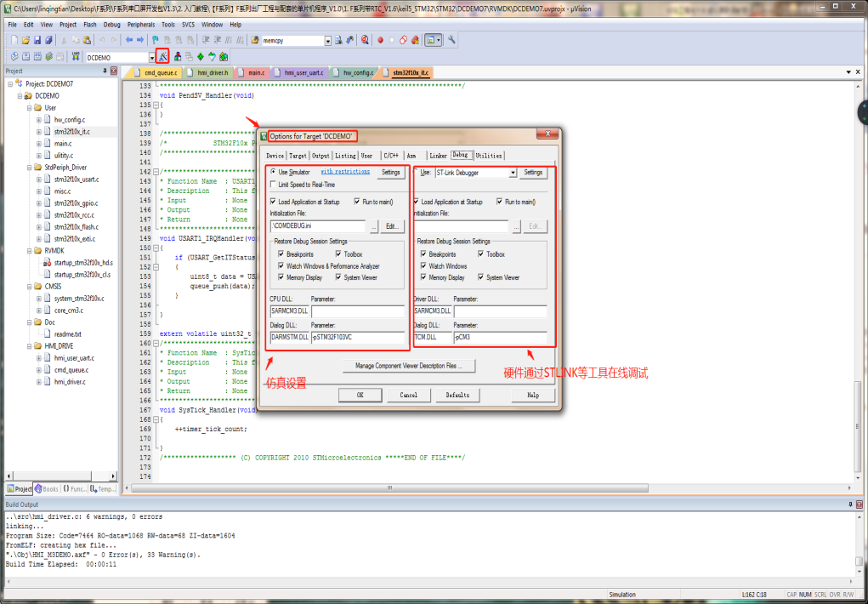Open the ST-Link Debugger dropdown
Screen dimensions: 868x604
click(x=513, y=173)
